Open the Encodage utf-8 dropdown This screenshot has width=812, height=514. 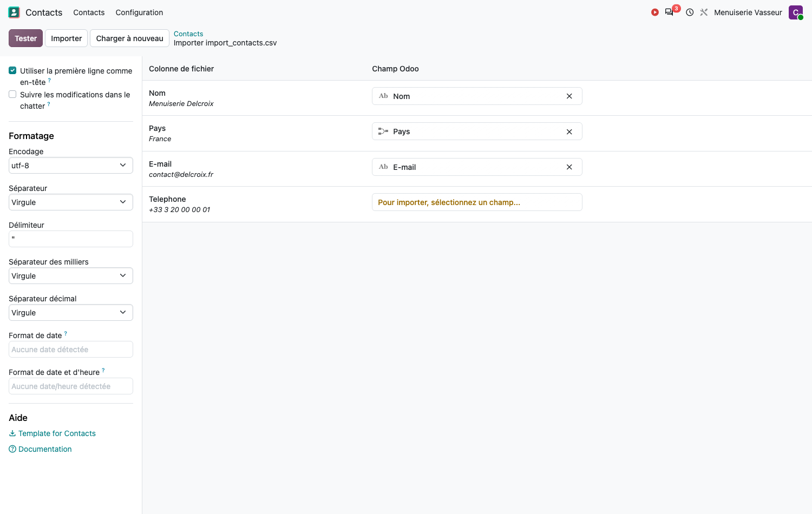coord(71,166)
